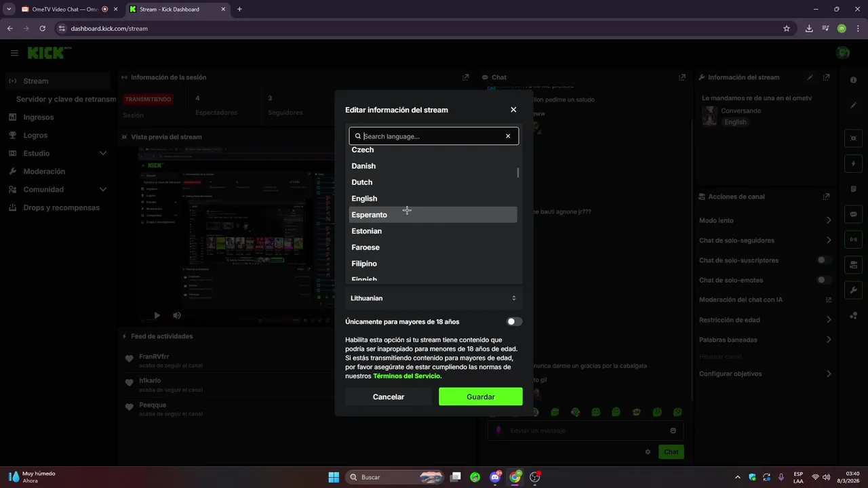Open the Lithuanian language dropdown
Viewport: 868px width, 488px height.
click(433, 298)
